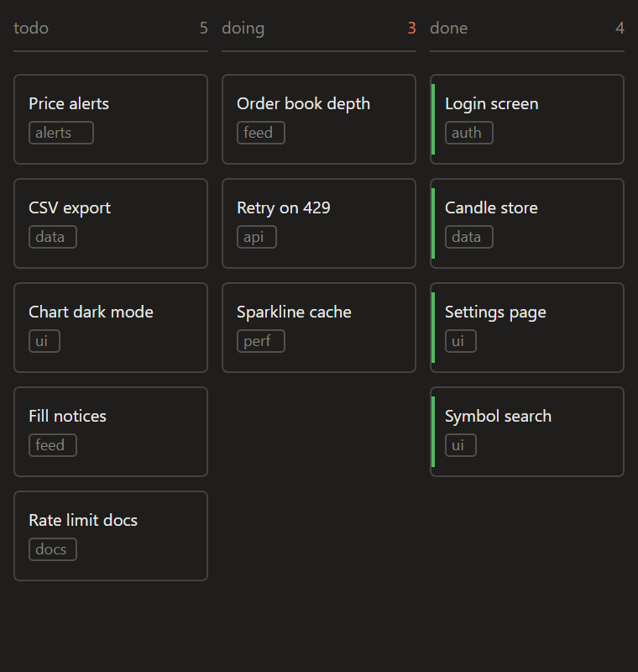638x672 pixels.
Task: Open the Login screen card
Action: pyautogui.click(x=527, y=119)
